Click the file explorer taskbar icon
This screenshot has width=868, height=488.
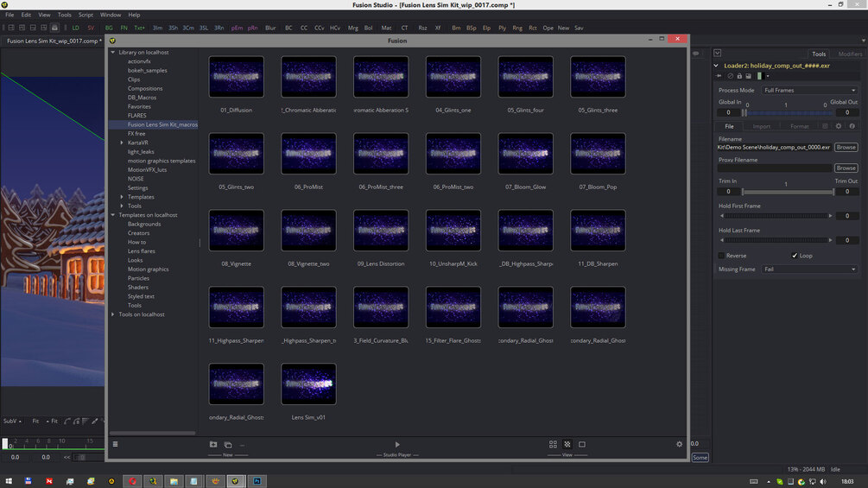click(174, 481)
